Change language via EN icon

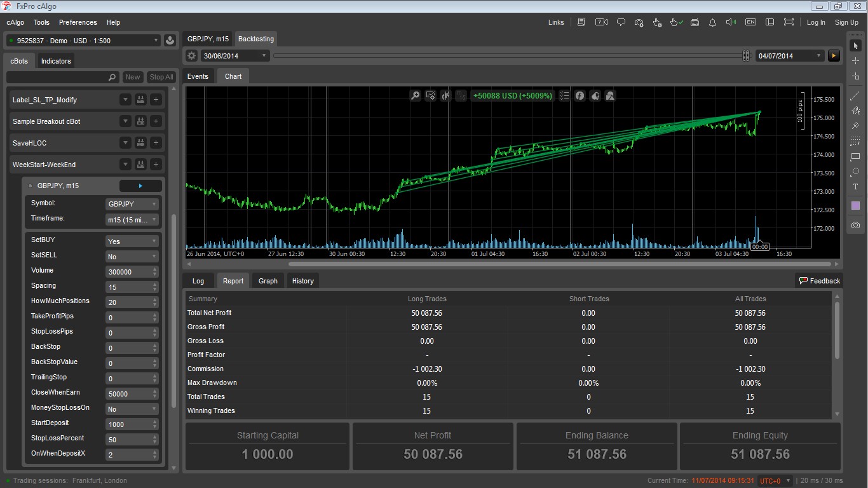(x=750, y=22)
